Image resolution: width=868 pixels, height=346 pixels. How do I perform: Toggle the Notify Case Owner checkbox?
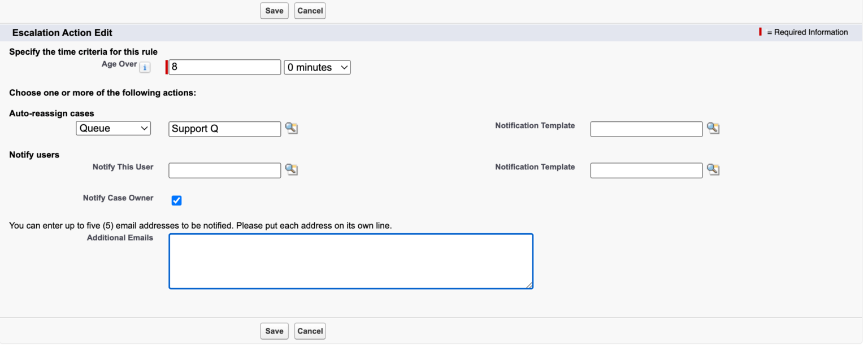pyautogui.click(x=176, y=200)
